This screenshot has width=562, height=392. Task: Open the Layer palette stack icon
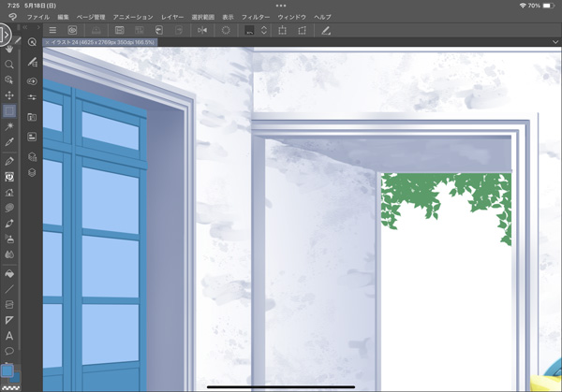pos(33,172)
